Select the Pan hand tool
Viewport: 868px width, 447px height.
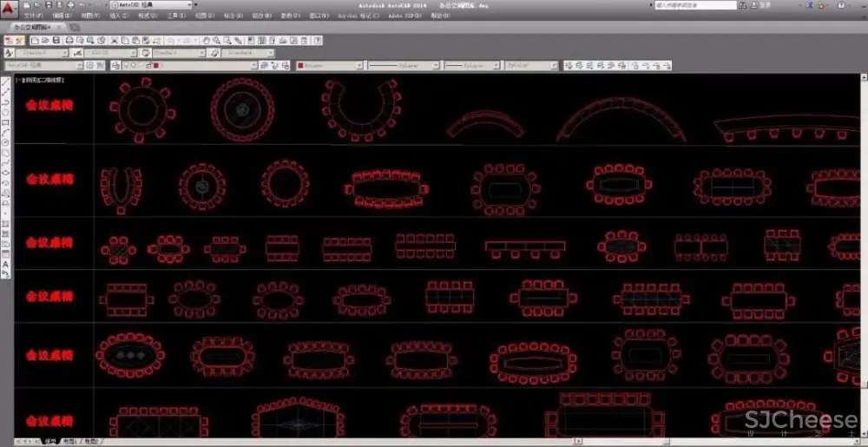tap(207, 41)
